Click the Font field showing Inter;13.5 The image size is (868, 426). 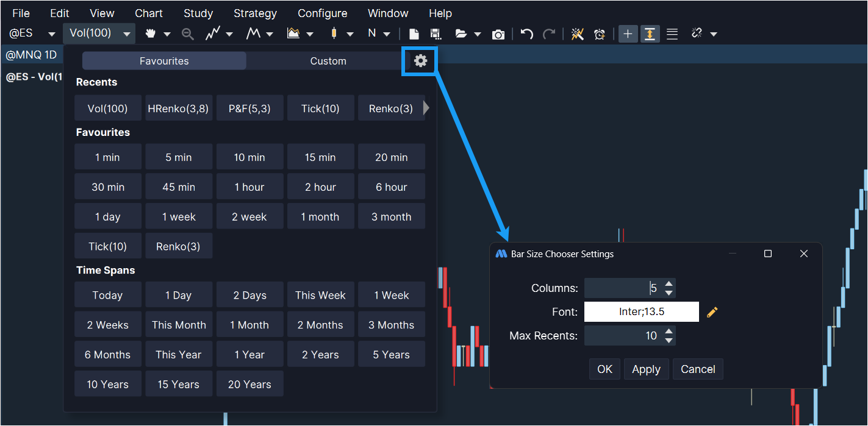[x=641, y=312]
